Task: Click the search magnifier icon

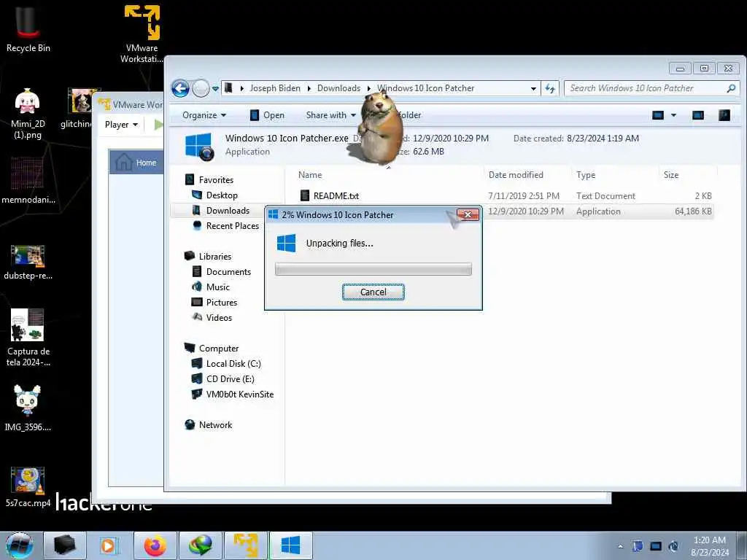Action: 731,88
